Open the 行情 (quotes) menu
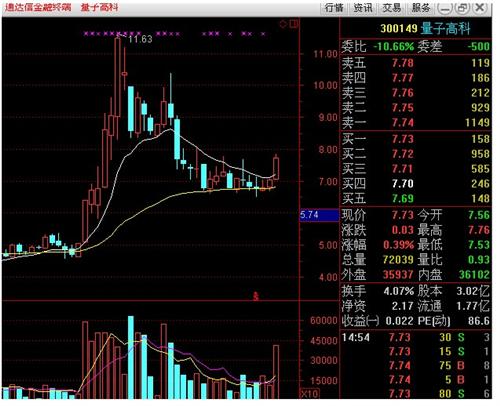500x406 pixels. 334,7
